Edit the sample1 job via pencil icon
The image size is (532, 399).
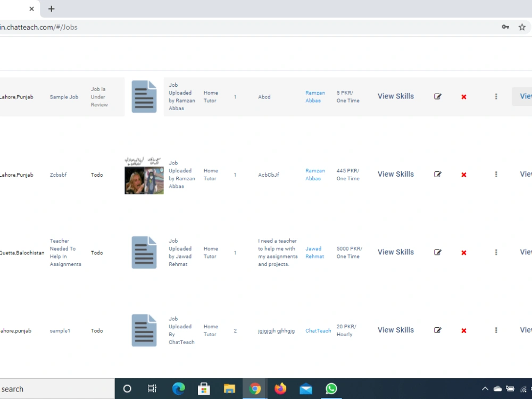tap(438, 330)
